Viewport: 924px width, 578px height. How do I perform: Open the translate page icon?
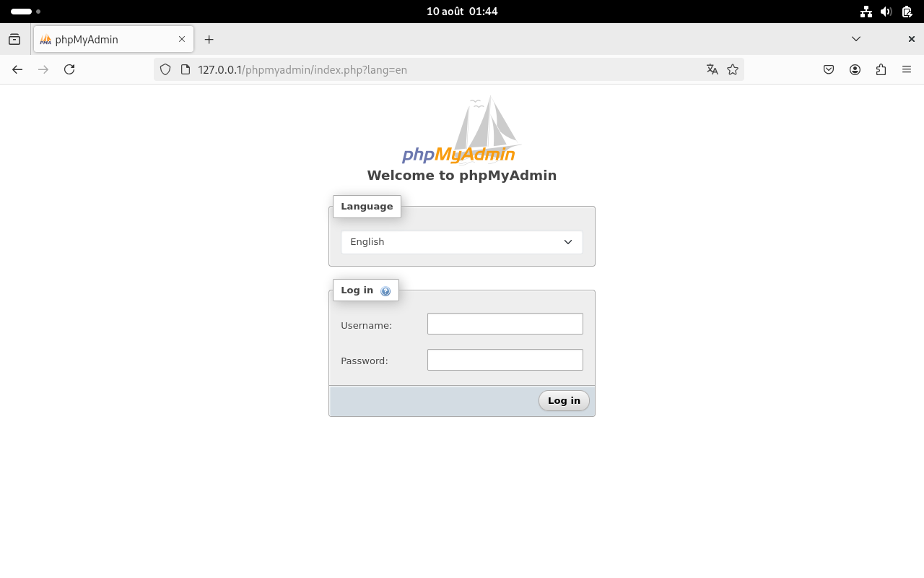point(712,69)
